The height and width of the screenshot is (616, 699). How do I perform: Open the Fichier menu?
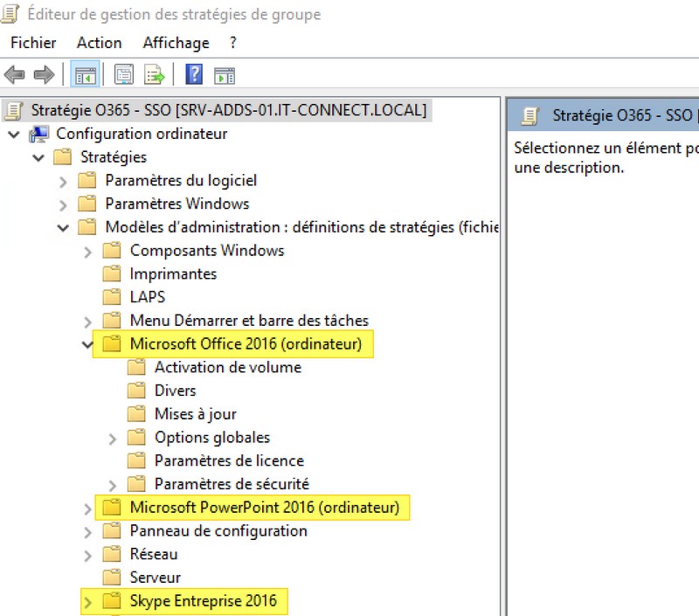click(x=32, y=42)
